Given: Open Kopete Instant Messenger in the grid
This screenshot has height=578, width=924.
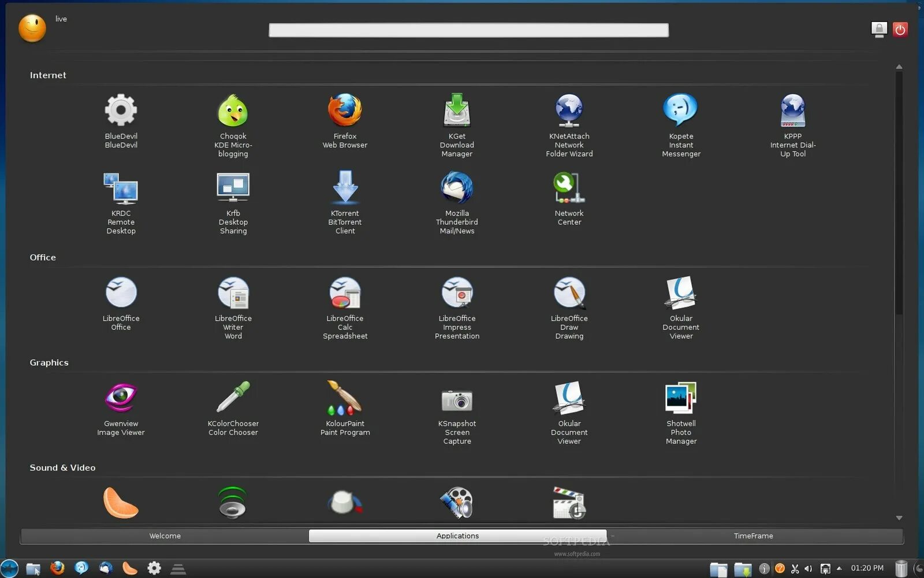Looking at the screenshot, I should 681,125.
